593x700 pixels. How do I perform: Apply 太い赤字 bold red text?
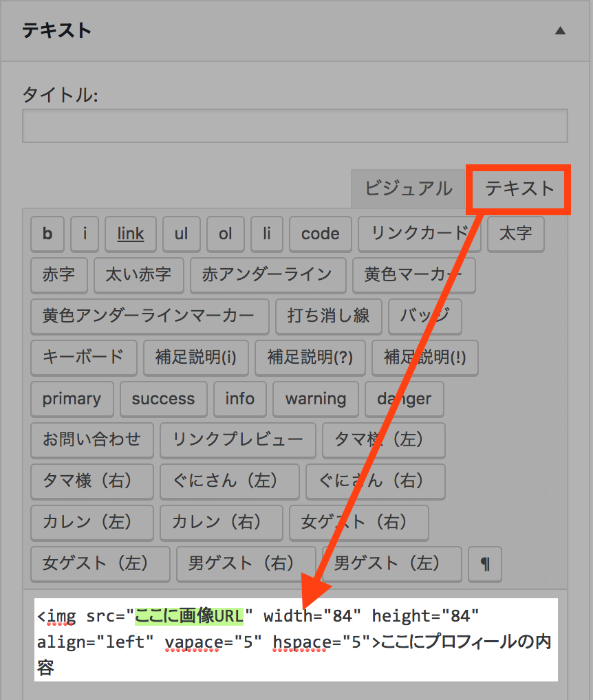[139, 275]
